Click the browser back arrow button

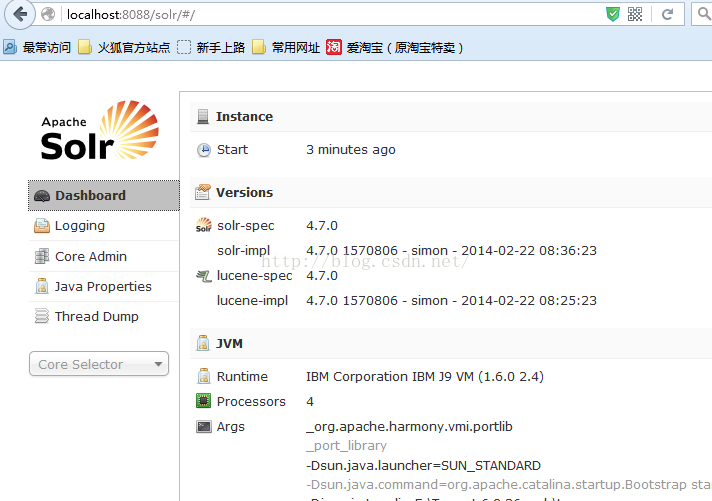point(20,15)
